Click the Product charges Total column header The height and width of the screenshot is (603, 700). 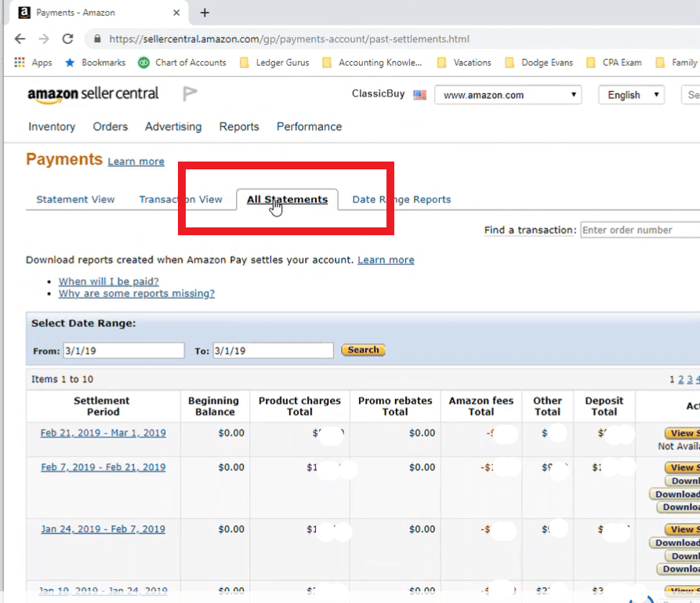[x=299, y=406]
